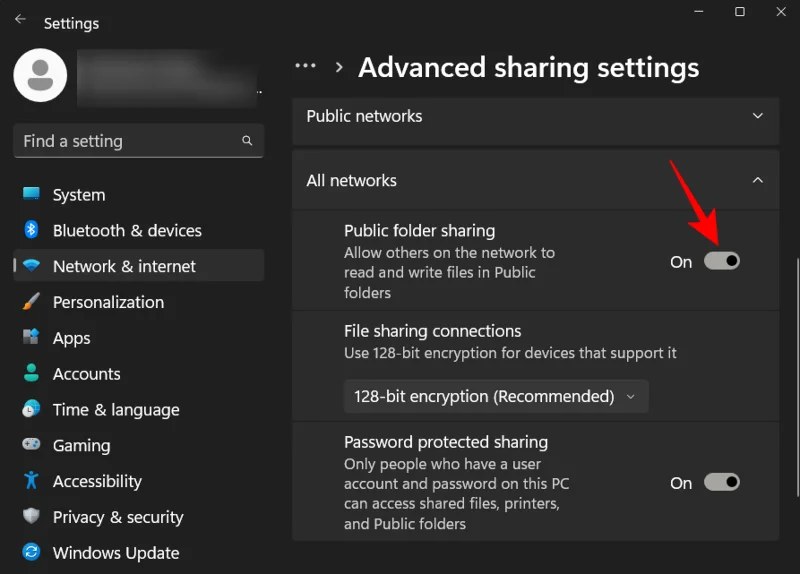This screenshot has height=574, width=800.
Task: Open Privacy & security settings
Action: coord(139,516)
